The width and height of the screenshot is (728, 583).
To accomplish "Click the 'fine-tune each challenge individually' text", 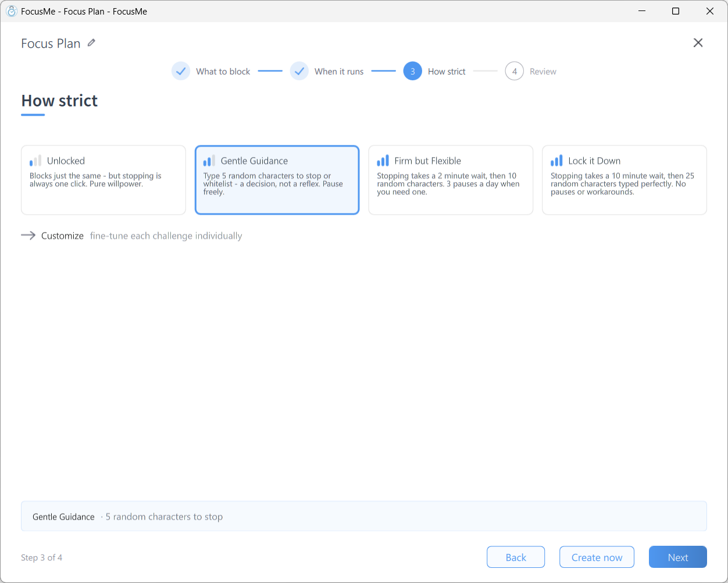I will click(x=166, y=236).
